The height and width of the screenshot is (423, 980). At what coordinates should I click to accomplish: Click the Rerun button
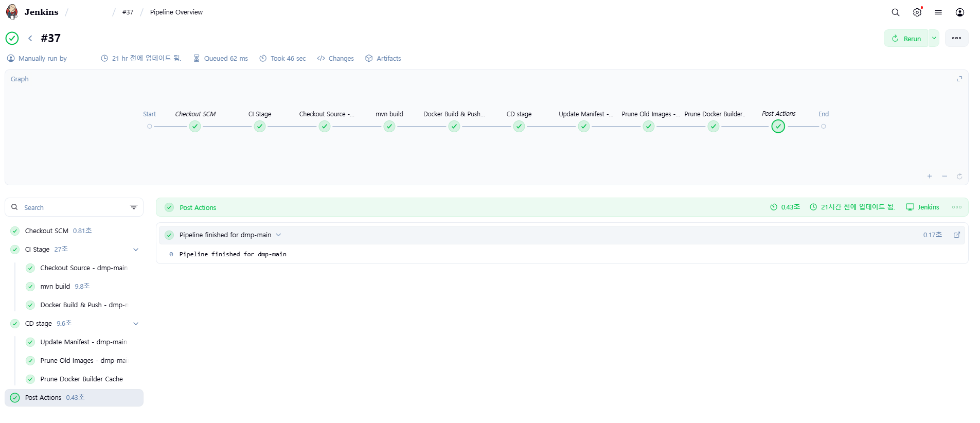[906, 39]
